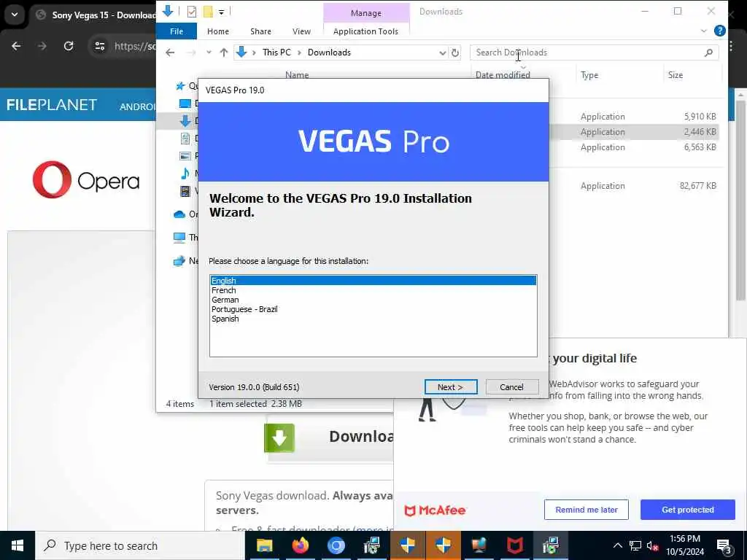Click the FILEPLANET logo in browser
Screen dimensions: 747x560
click(52, 105)
